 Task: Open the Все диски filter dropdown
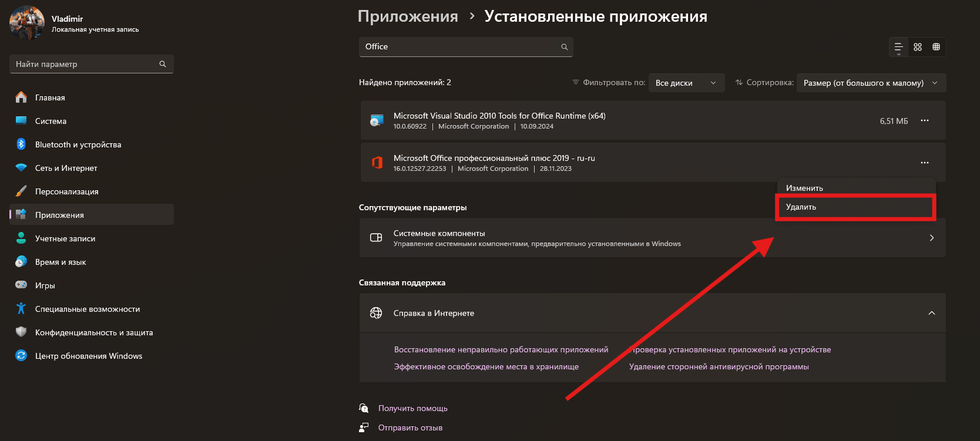tap(687, 83)
